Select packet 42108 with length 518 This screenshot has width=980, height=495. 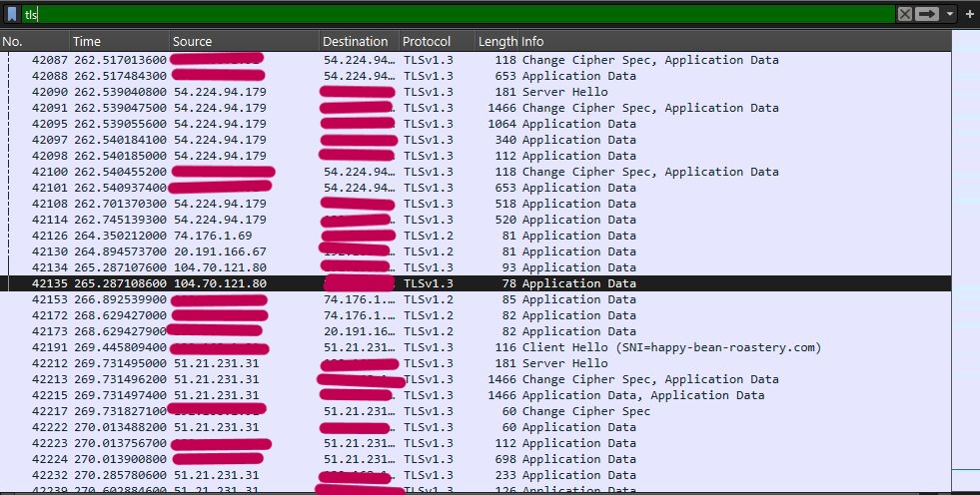tap(476, 204)
